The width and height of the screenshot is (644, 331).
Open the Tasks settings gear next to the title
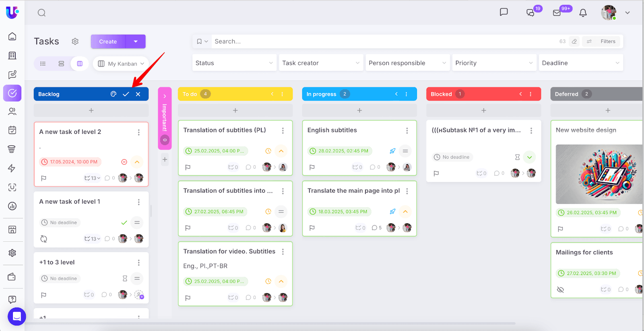75,41
